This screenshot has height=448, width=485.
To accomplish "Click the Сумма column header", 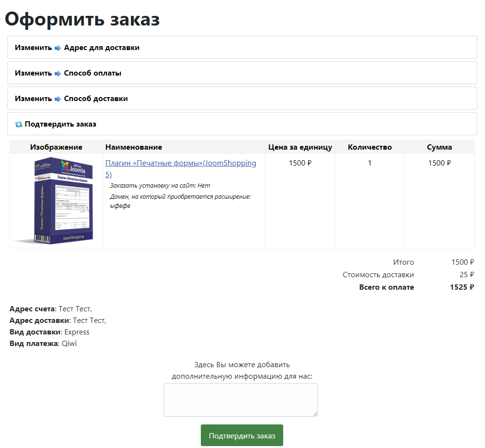I will (x=439, y=147).
